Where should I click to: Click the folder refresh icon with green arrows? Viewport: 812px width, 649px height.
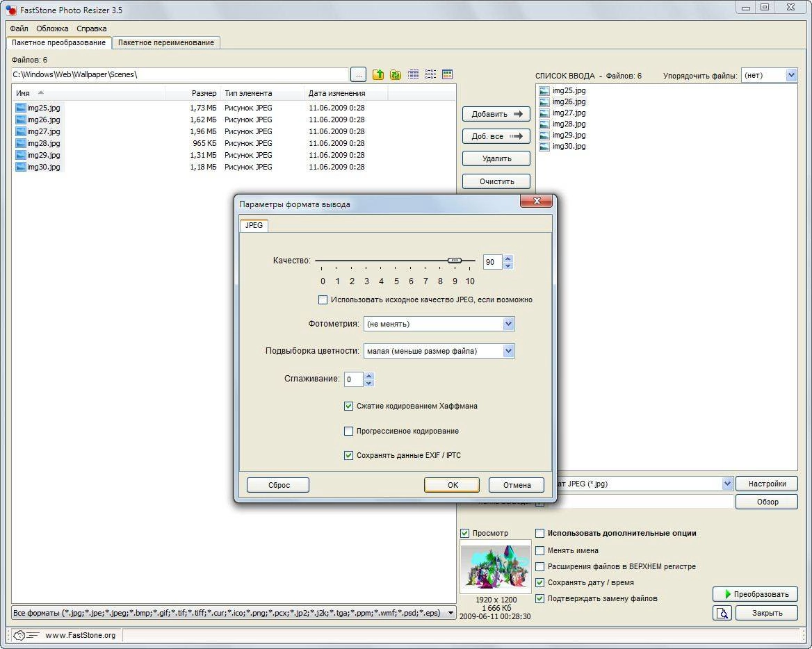coord(396,74)
